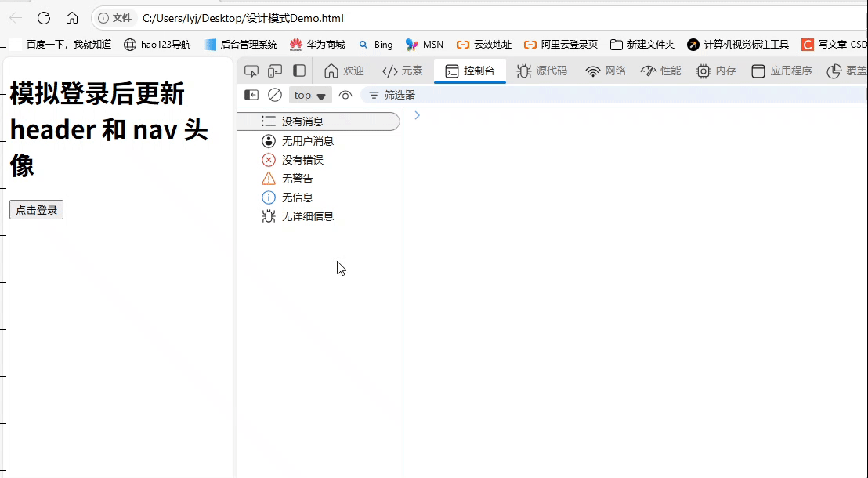
Task: View site info icon in address bar
Action: pos(103,18)
